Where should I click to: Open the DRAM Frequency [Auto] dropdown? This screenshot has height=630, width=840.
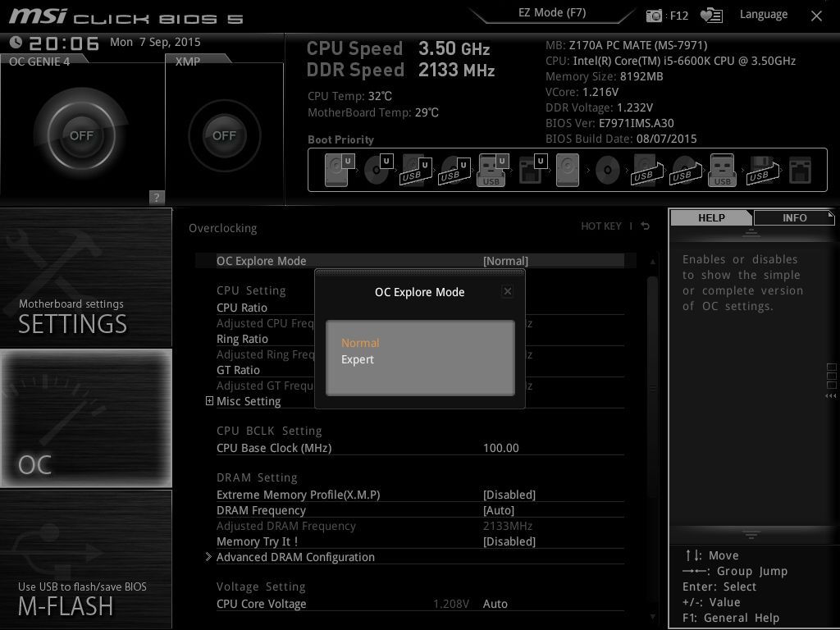499,510
